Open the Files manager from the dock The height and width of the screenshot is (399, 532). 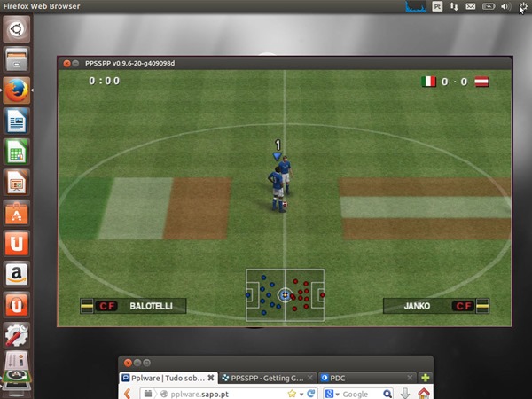(16, 59)
